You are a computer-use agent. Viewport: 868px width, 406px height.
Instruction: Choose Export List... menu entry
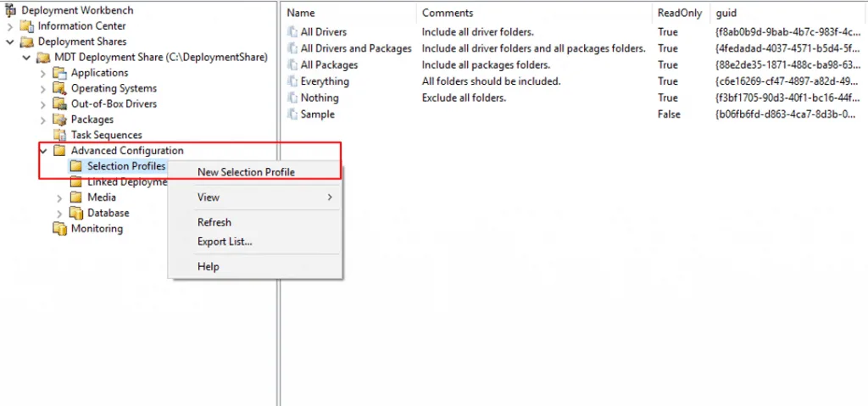[x=225, y=242]
